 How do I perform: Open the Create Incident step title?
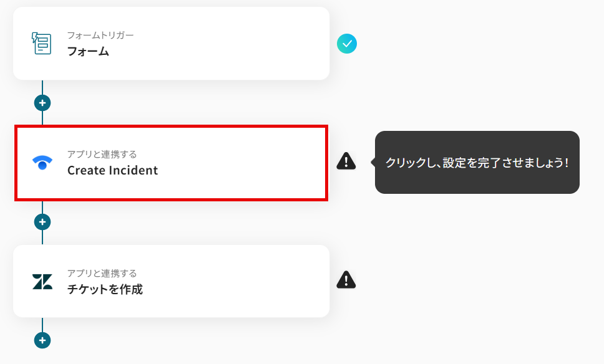[112, 170]
